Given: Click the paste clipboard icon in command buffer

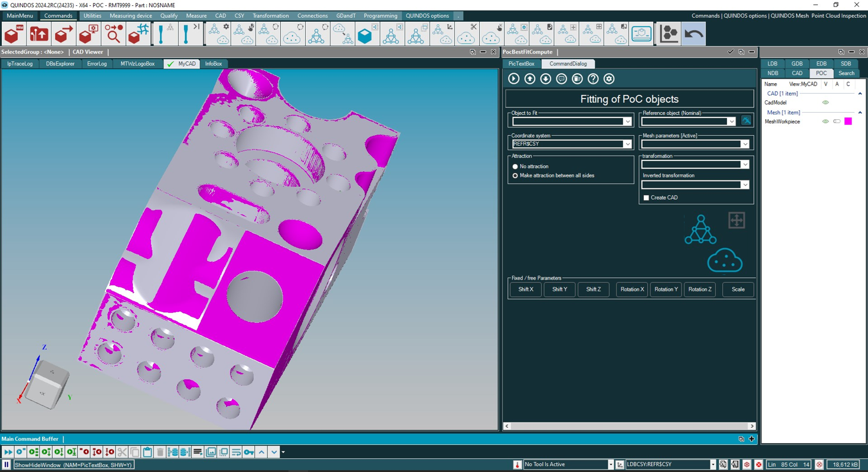Looking at the screenshot, I should [x=148, y=453].
